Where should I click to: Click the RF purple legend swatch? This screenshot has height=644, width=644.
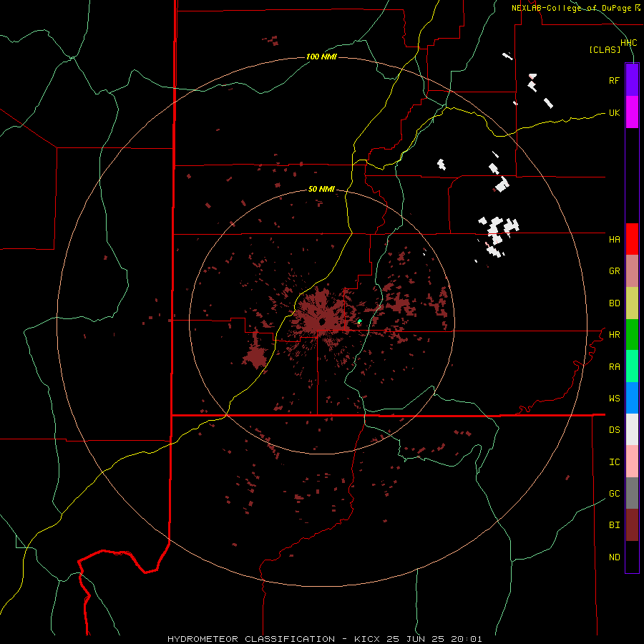click(632, 80)
